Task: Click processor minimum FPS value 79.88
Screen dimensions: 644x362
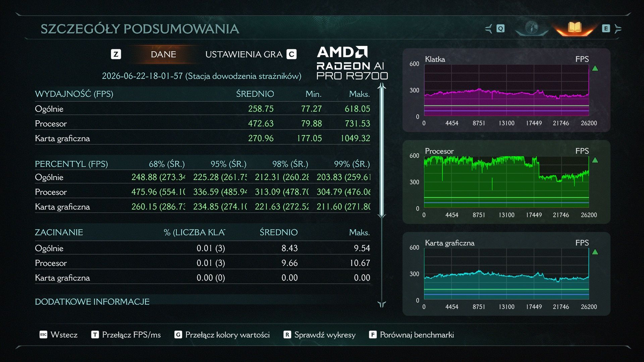Action: [x=311, y=124]
